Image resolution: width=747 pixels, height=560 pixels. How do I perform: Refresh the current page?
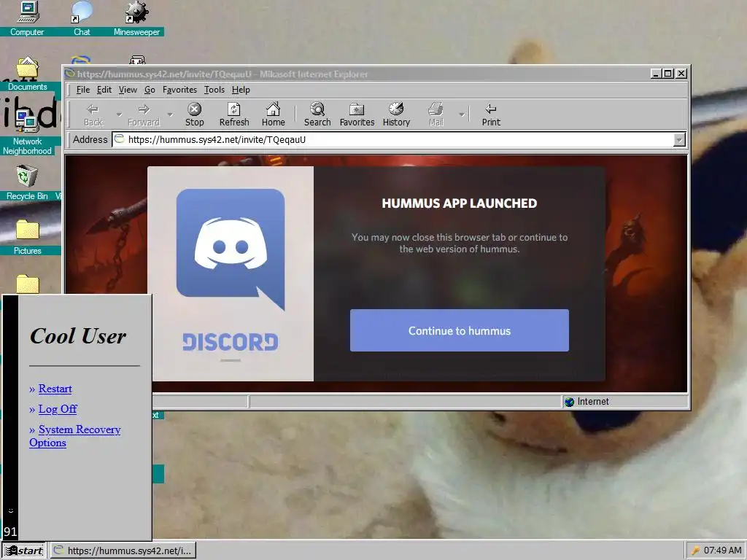coord(234,114)
